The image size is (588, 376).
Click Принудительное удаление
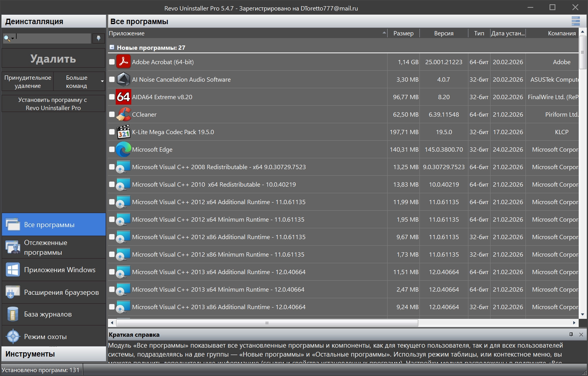[28, 82]
